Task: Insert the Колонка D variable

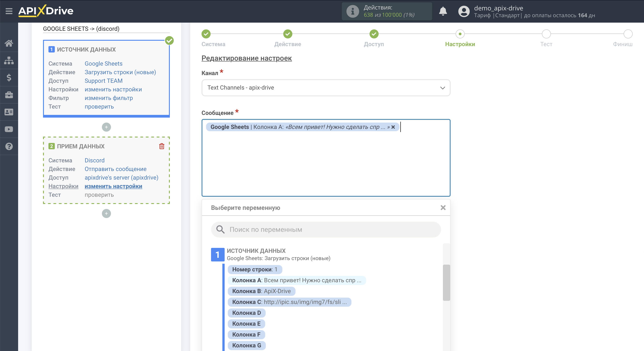Action: coord(247,313)
